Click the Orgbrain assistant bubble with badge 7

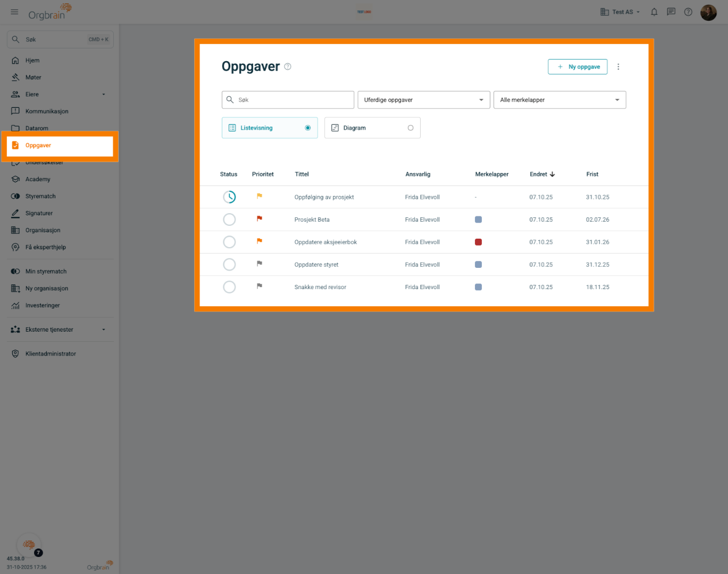pos(29,545)
